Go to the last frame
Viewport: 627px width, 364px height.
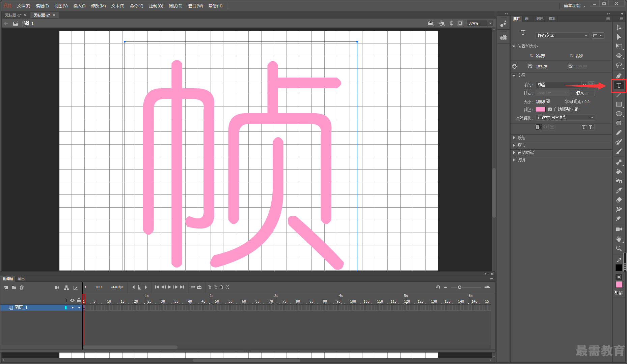pyautogui.click(x=182, y=287)
